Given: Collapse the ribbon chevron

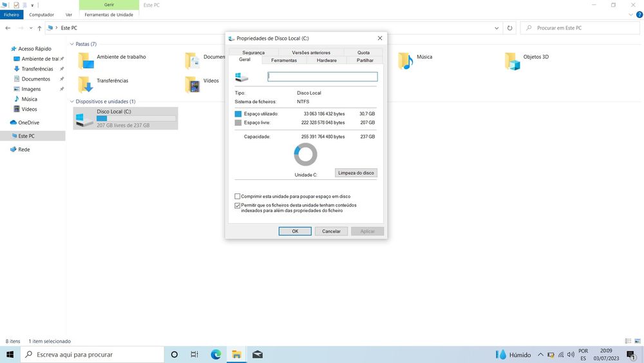Looking at the screenshot, I should 631,14.
